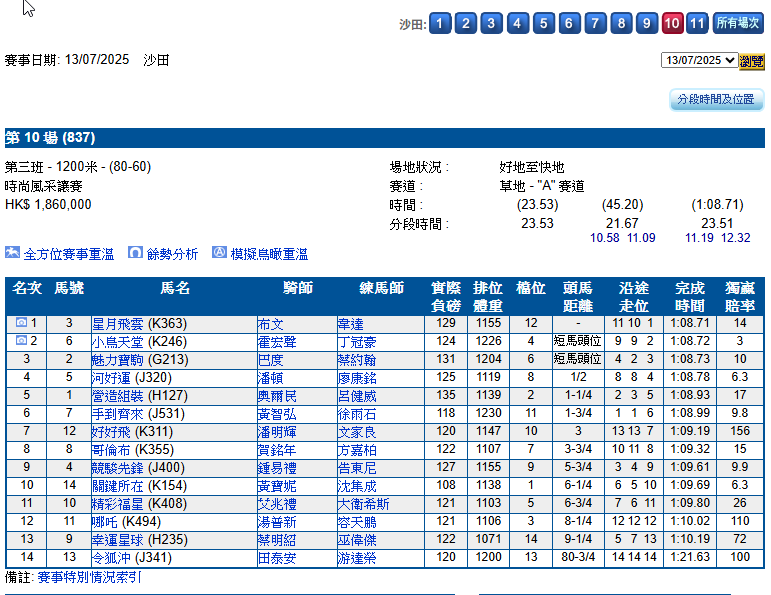
Task: Click the 模擬鳥瞰重溫 aerial view icon
Action: coord(219,253)
